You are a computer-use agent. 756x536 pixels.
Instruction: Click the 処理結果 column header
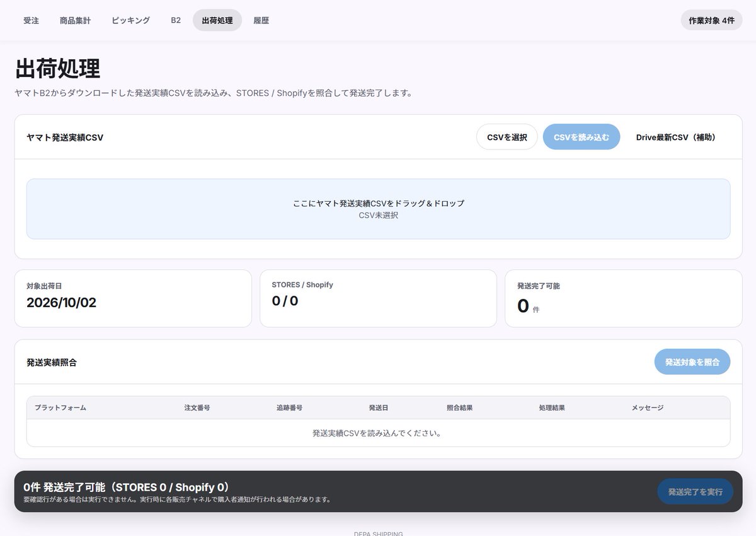(552, 408)
